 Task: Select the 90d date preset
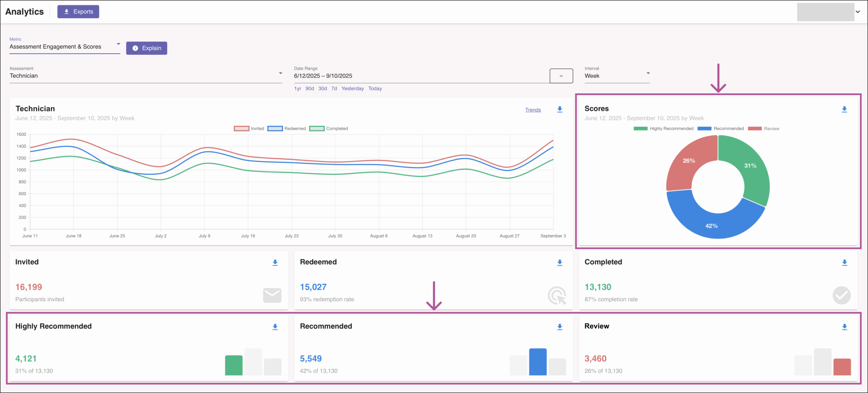coord(310,89)
